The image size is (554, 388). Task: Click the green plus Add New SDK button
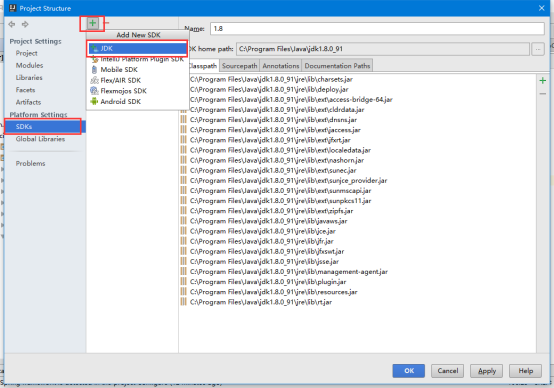coord(92,23)
